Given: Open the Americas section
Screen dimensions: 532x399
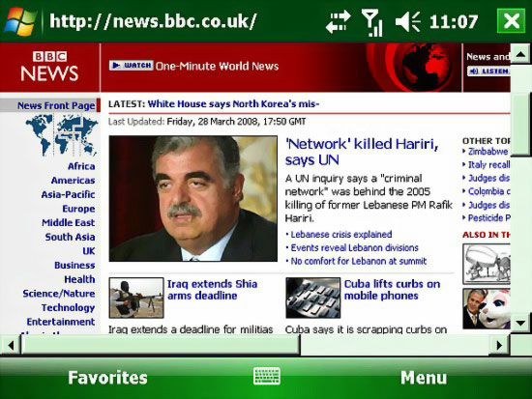Looking at the screenshot, I should [73, 181].
